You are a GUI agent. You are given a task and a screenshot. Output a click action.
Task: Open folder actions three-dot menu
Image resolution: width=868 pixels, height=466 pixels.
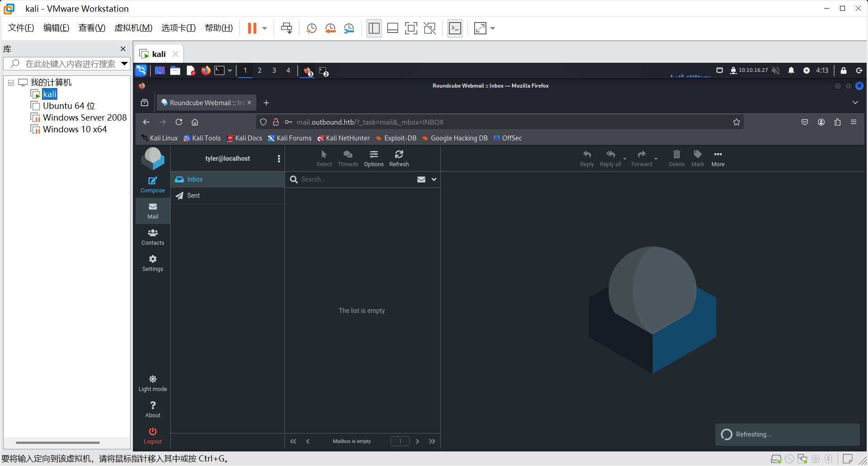279,158
